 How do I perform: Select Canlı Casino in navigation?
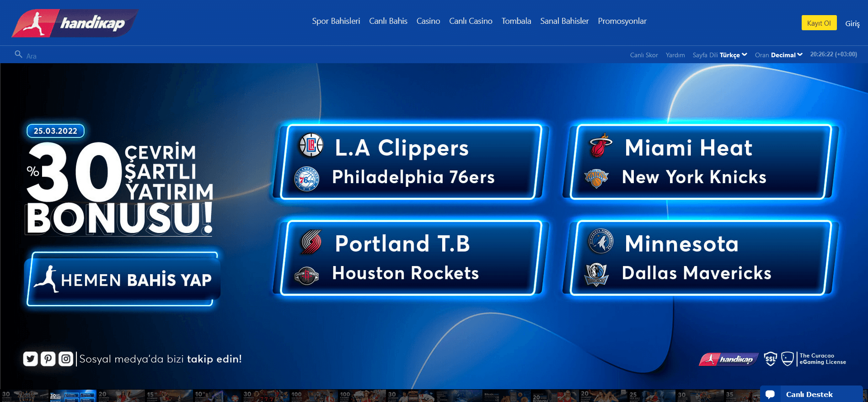pos(471,21)
